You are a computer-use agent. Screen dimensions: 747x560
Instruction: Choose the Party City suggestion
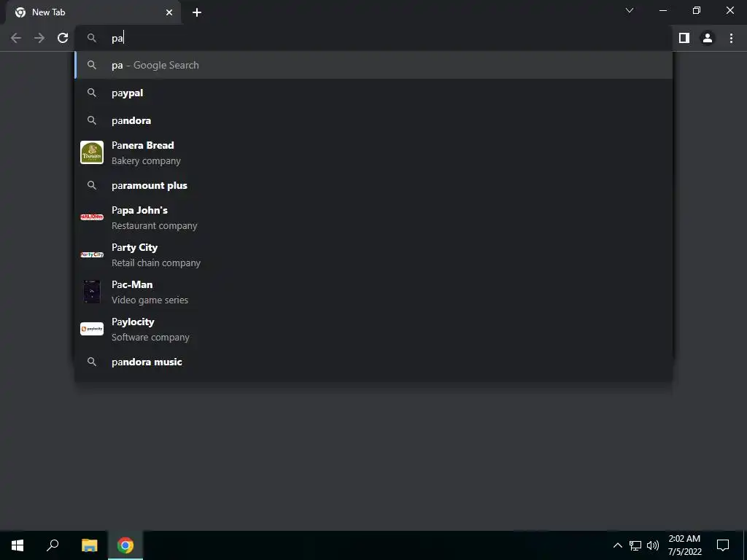374,254
